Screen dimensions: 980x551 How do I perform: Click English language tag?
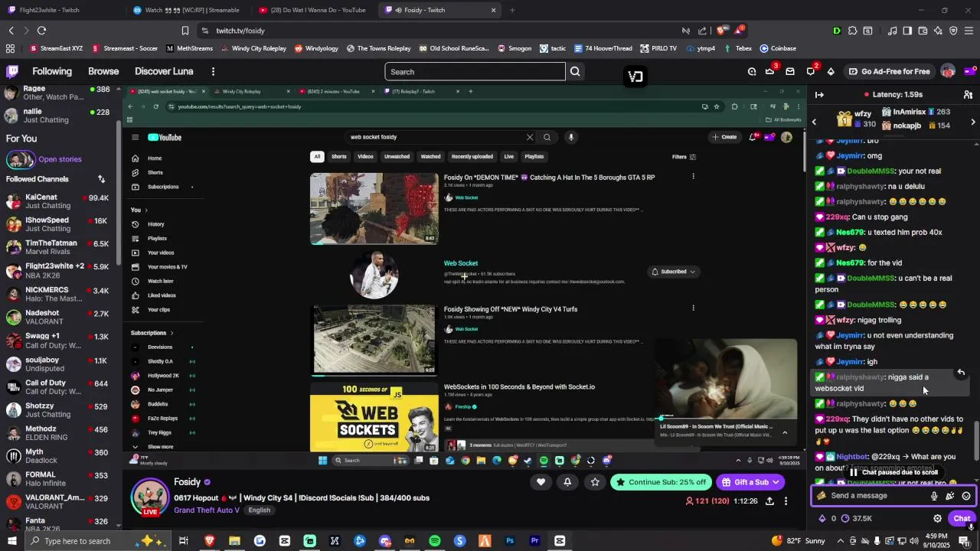260,510
